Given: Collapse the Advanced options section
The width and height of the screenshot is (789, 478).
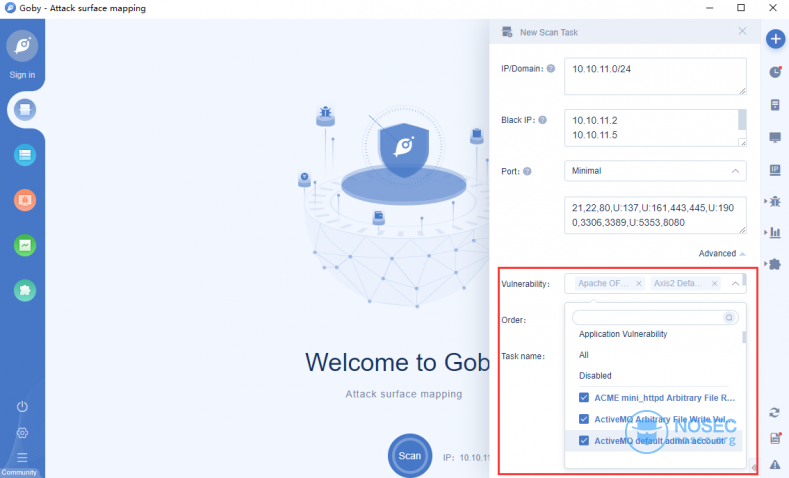Looking at the screenshot, I should point(722,254).
